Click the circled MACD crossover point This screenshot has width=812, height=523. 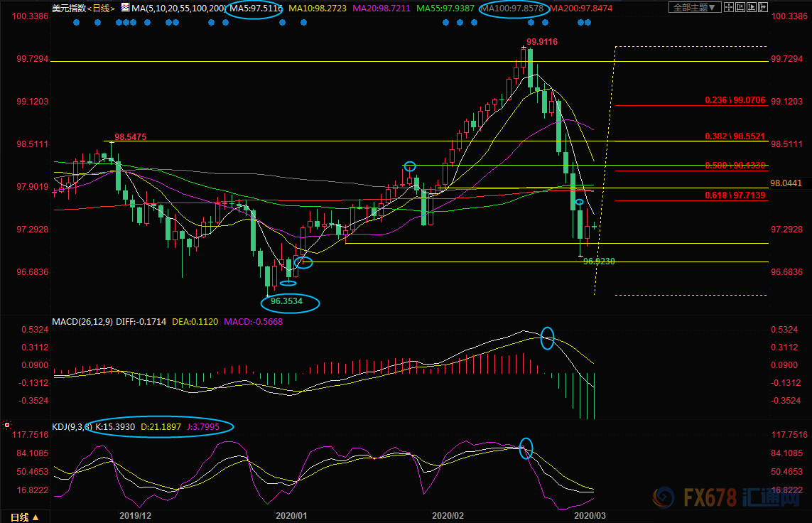547,338
